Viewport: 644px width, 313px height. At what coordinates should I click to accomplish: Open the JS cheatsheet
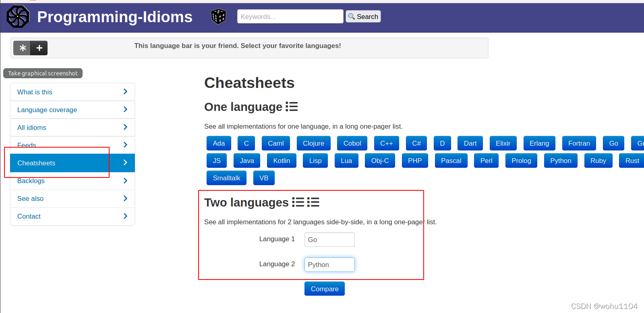[x=217, y=161]
